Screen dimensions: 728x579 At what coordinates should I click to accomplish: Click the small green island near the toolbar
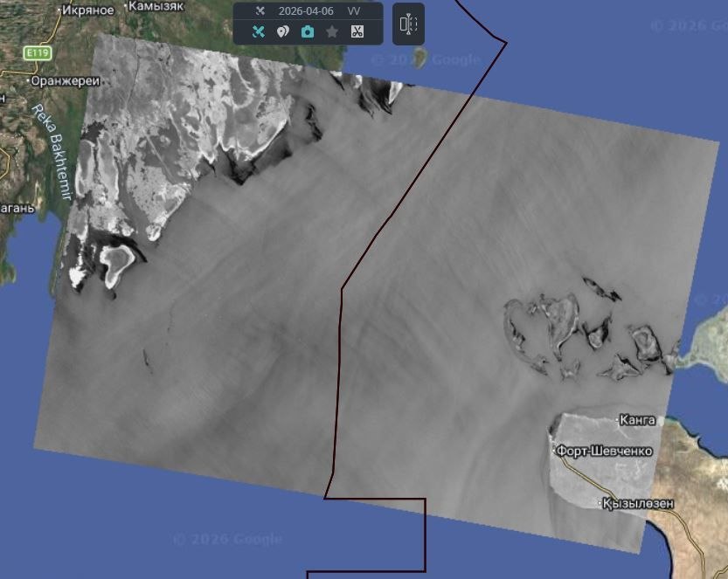coord(419,59)
